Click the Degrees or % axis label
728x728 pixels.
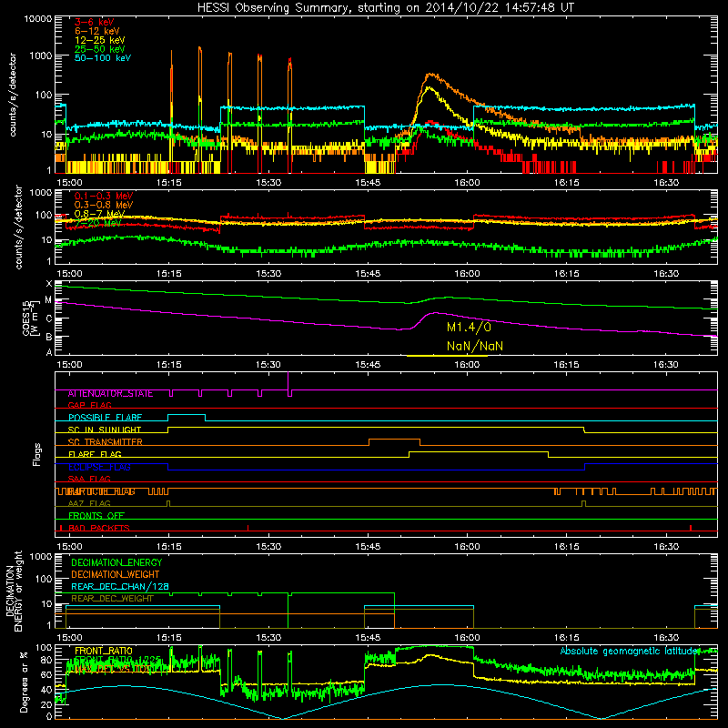point(24,682)
